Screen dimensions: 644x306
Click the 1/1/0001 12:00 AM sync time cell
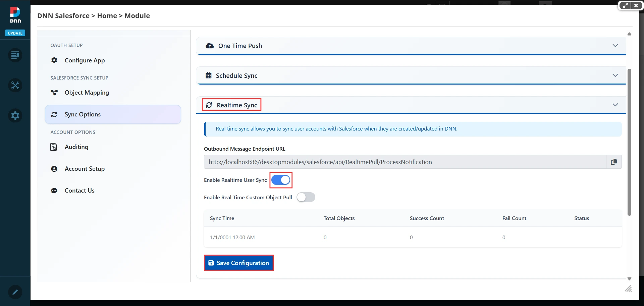pyautogui.click(x=232, y=238)
